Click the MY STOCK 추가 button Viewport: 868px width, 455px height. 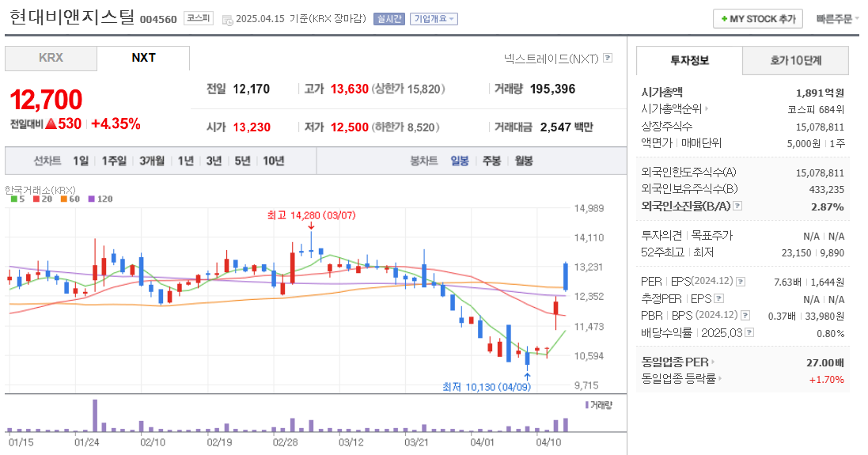click(x=758, y=19)
